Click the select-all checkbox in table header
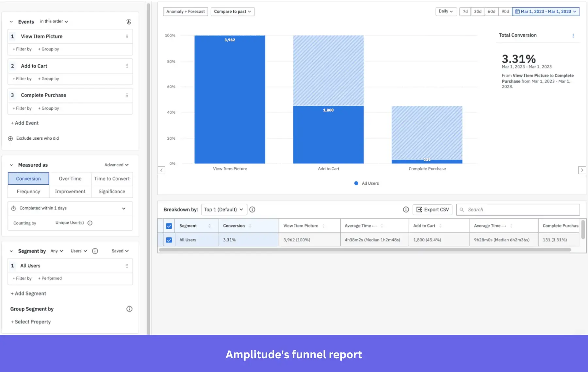The image size is (588, 372). point(169,225)
